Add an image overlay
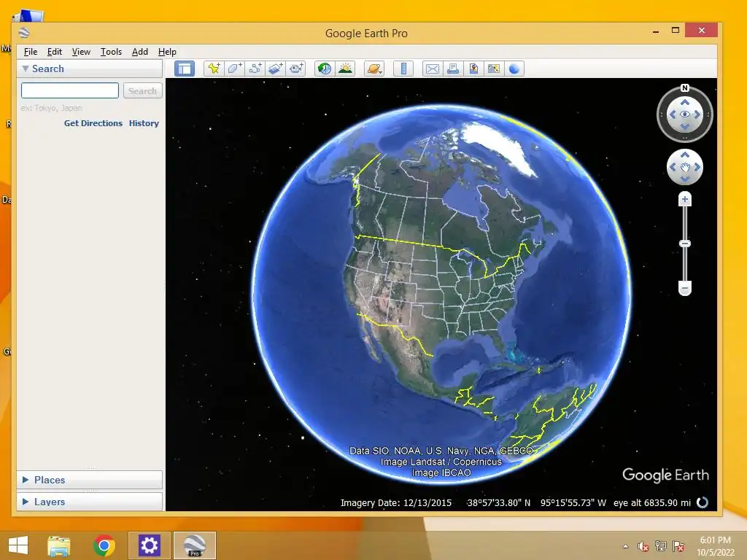The height and width of the screenshot is (560, 747). point(275,69)
